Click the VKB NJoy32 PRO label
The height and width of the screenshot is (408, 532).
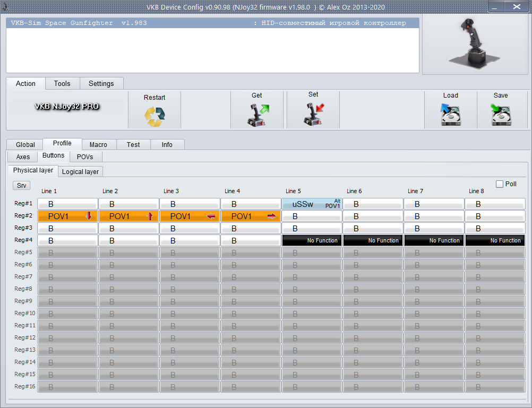click(x=67, y=107)
